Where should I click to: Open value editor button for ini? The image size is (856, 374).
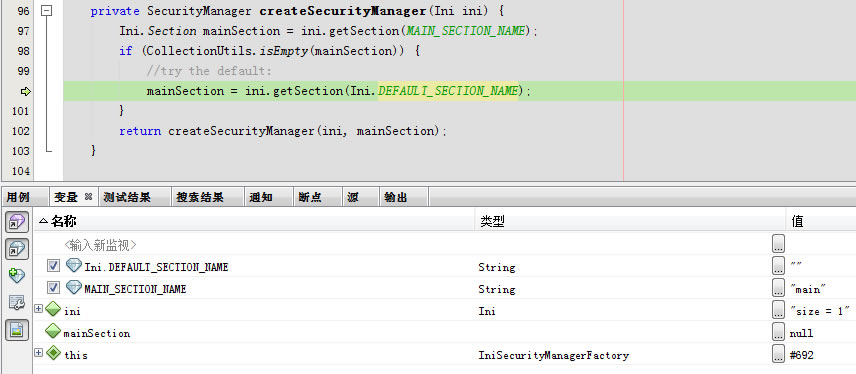tap(778, 310)
